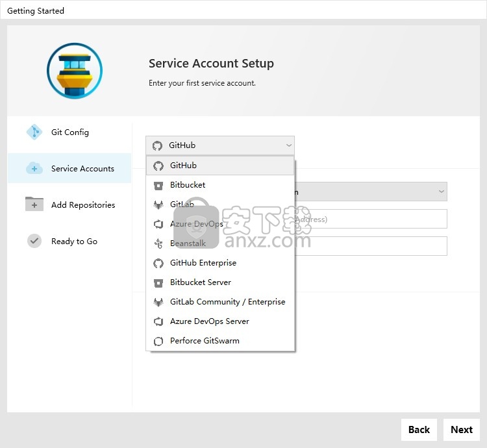Collapse the GitHub service dropdown arrow
Screen dimensions: 487x448
288,145
